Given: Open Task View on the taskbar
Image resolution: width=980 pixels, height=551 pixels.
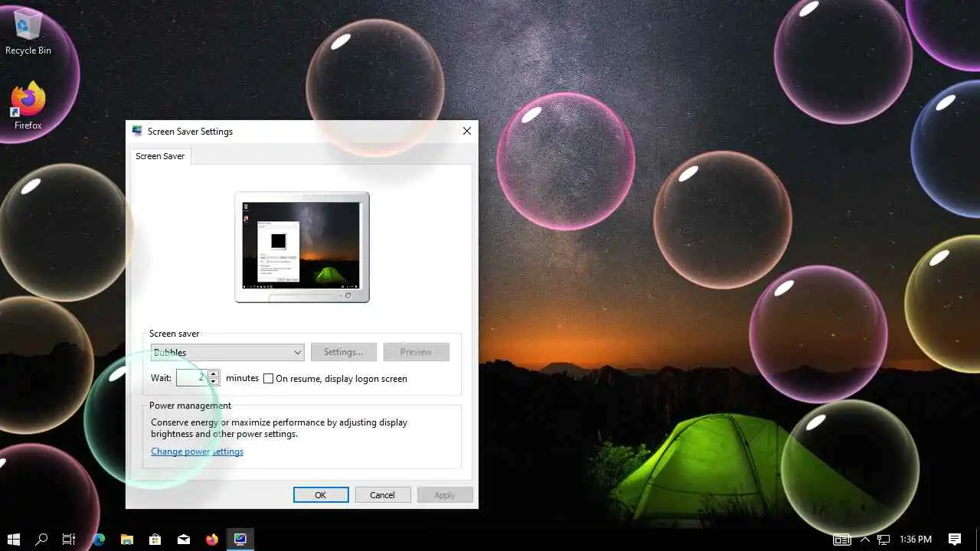Looking at the screenshot, I should [69, 539].
